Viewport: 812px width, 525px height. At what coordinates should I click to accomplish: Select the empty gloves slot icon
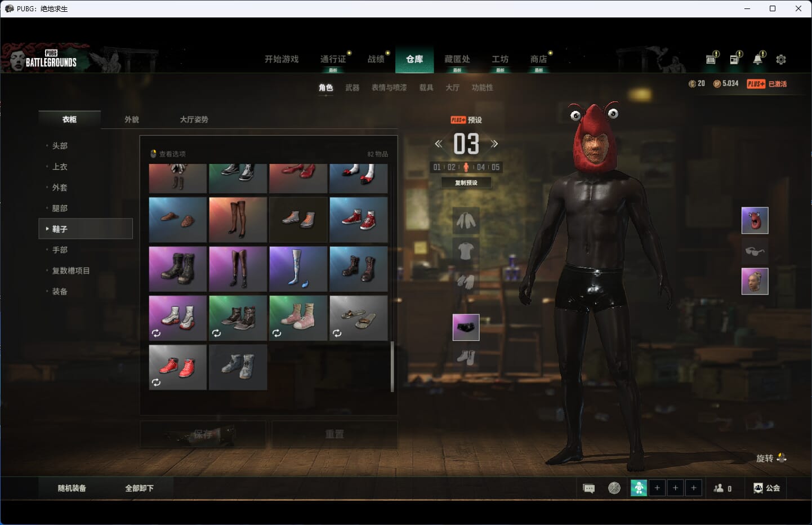pyautogui.click(x=466, y=281)
